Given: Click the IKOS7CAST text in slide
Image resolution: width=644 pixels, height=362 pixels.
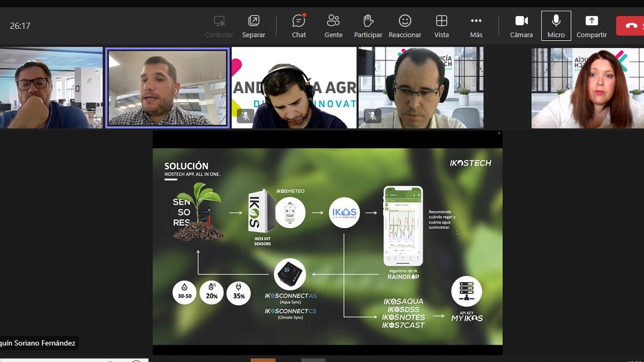Looking at the screenshot, I should tap(403, 325).
